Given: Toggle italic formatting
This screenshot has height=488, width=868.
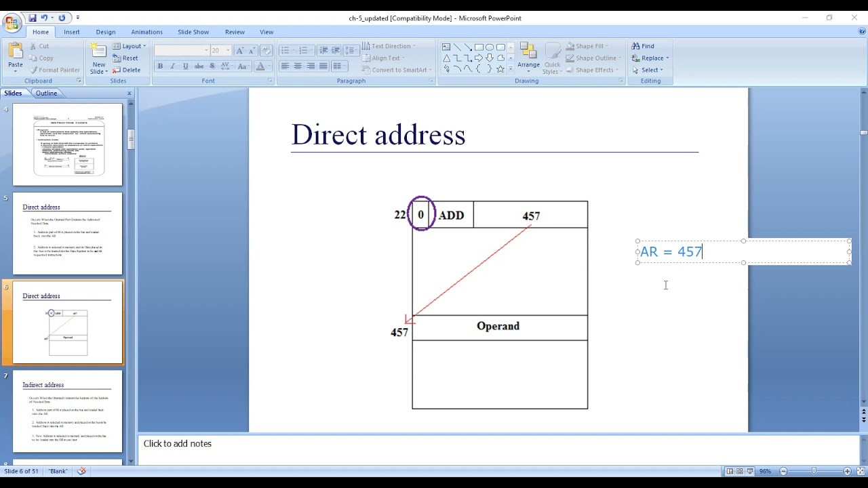Looking at the screenshot, I should click(173, 66).
